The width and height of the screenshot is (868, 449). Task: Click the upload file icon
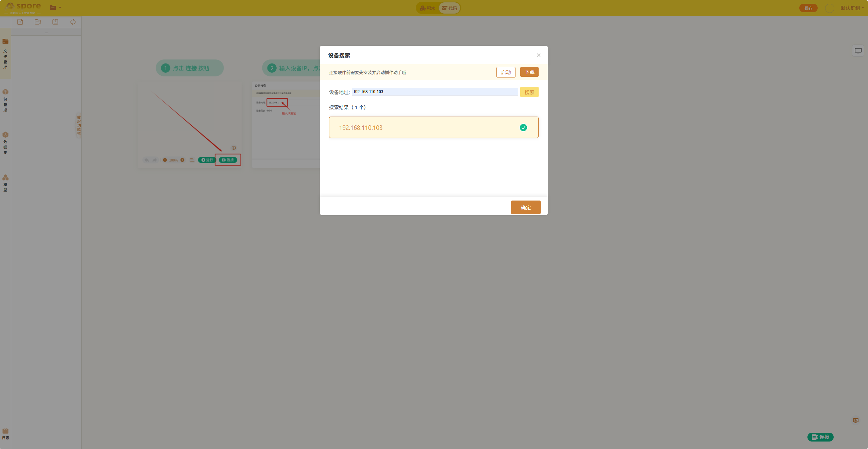[x=55, y=22]
